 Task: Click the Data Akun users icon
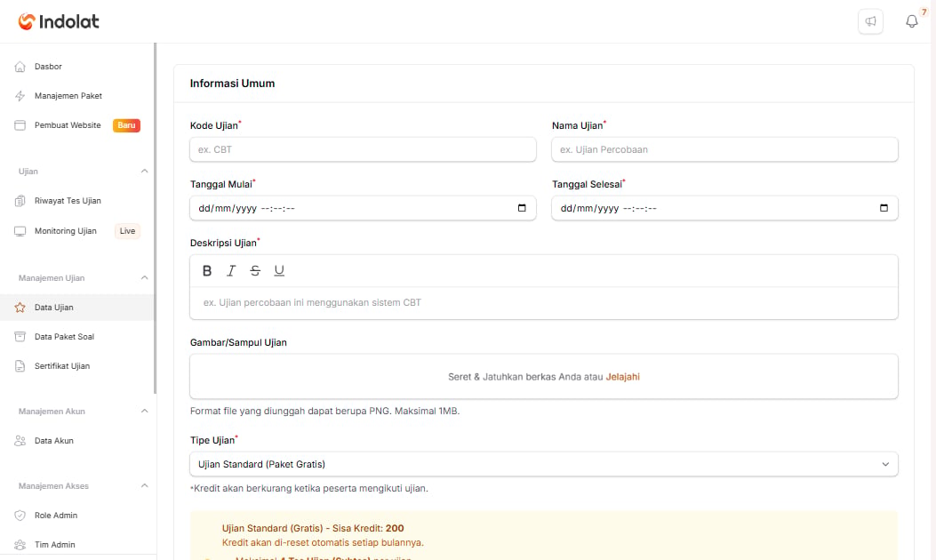pos(20,441)
